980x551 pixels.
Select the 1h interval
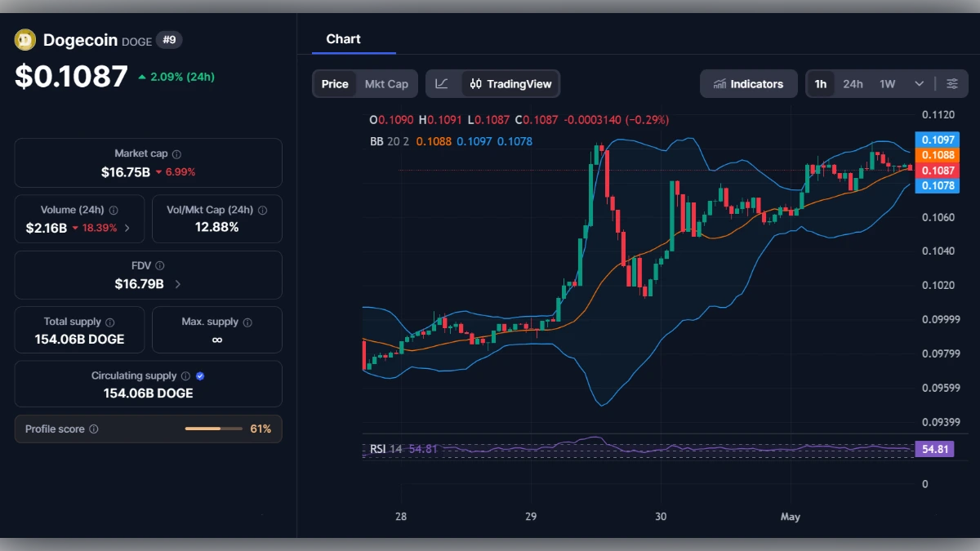pyautogui.click(x=821, y=84)
